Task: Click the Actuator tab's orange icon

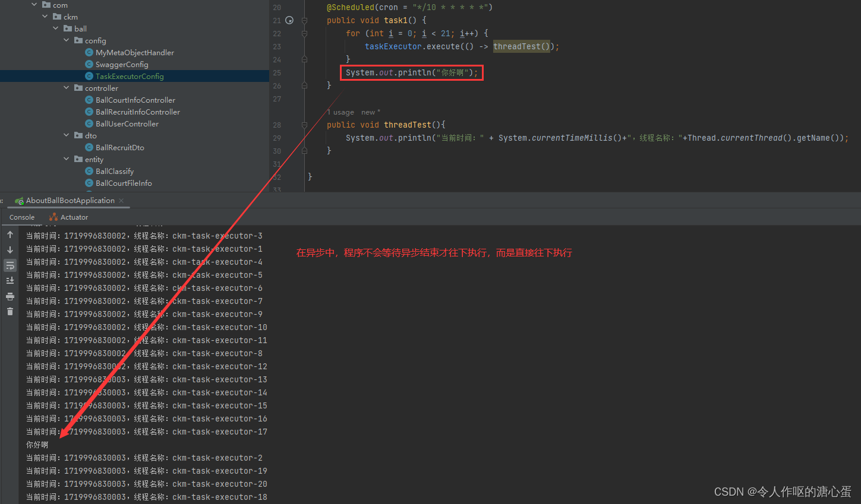Action: (x=53, y=217)
